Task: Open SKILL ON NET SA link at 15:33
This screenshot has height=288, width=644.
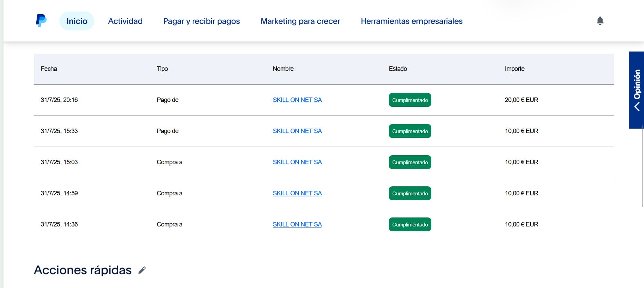Action: (x=297, y=131)
